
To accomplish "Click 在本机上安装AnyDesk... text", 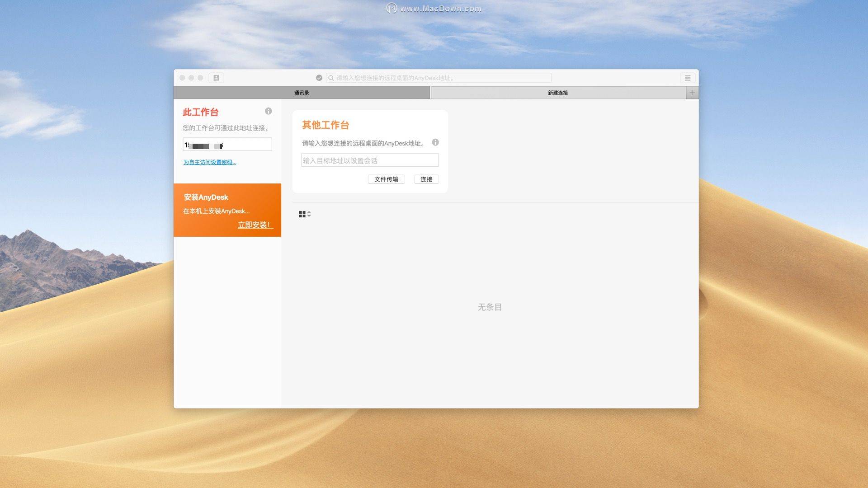I will 216,211.
